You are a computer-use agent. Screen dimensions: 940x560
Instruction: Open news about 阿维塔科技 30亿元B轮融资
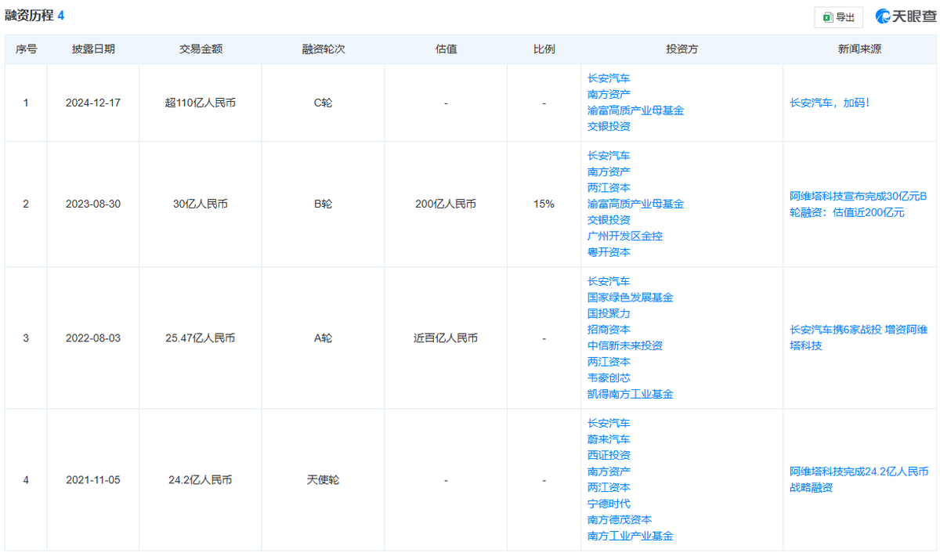859,204
